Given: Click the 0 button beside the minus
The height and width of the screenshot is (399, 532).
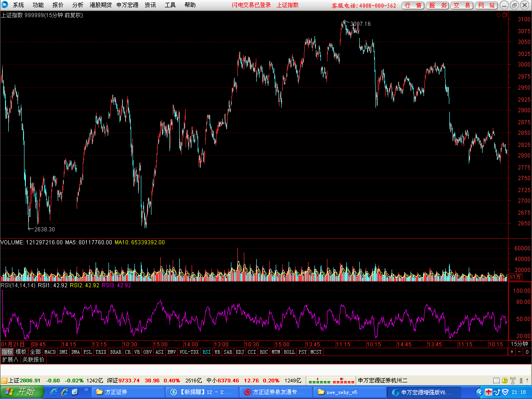Looking at the screenshot, I should click(527, 352).
